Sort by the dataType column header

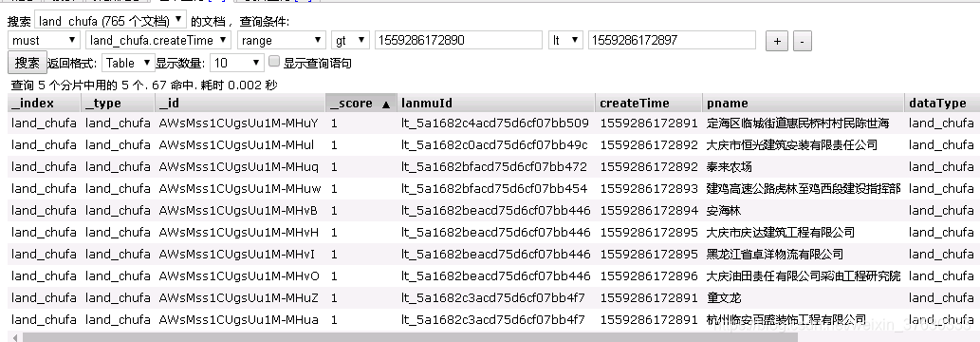pyautogui.click(x=941, y=103)
